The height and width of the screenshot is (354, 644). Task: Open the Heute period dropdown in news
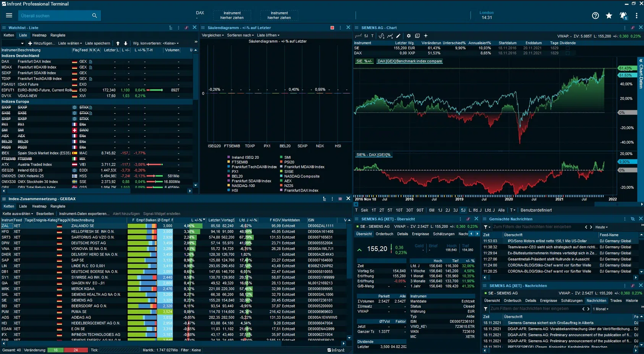pyautogui.click(x=602, y=227)
